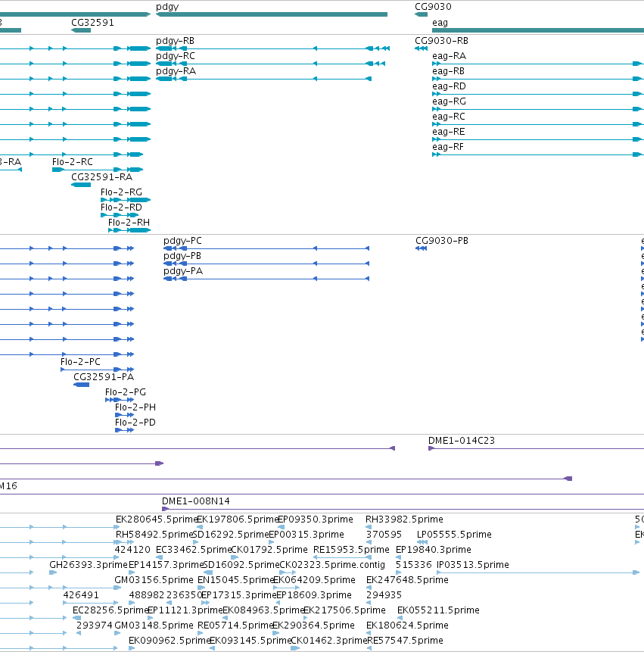
Task: Select EST EP00315.3prime
Action: click(x=306, y=535)
